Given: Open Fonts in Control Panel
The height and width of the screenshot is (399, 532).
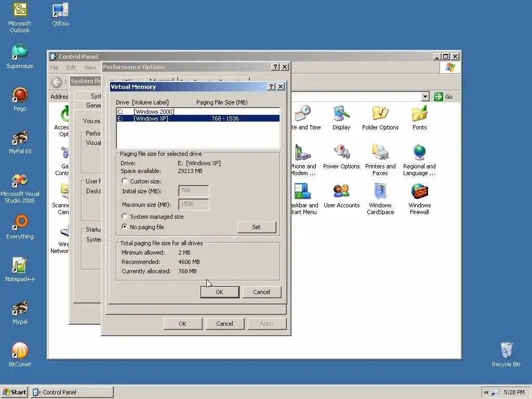Looking at the screenshot, I should (419, 118).
